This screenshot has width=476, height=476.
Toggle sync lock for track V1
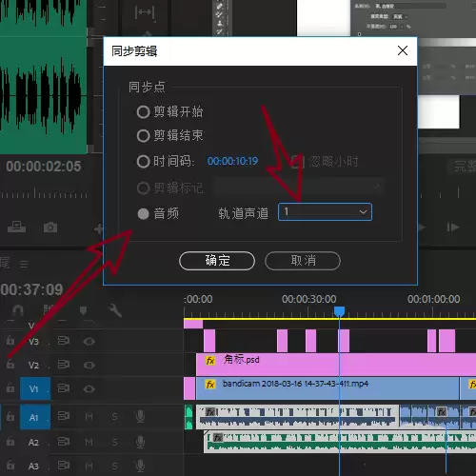(64, 388)
